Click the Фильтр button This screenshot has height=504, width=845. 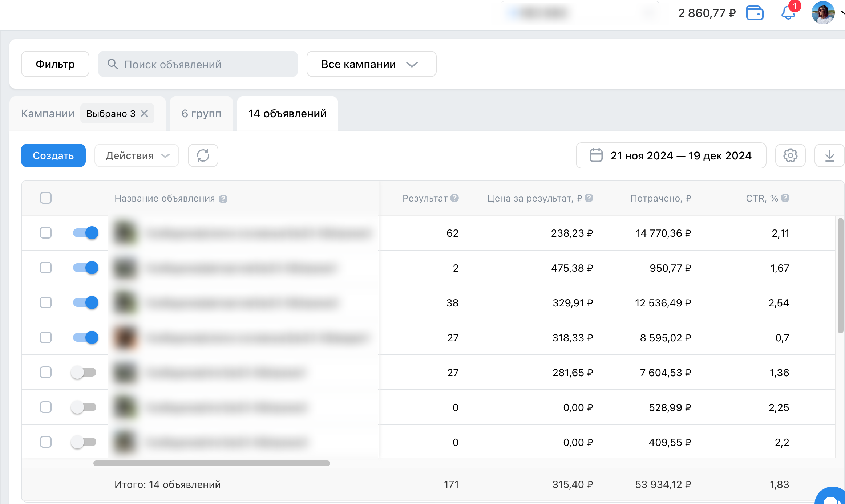[x=55, y=64]
